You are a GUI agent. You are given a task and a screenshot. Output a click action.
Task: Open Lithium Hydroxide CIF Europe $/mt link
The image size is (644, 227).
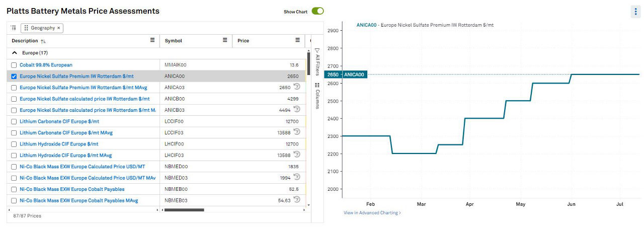coord(59,144)
